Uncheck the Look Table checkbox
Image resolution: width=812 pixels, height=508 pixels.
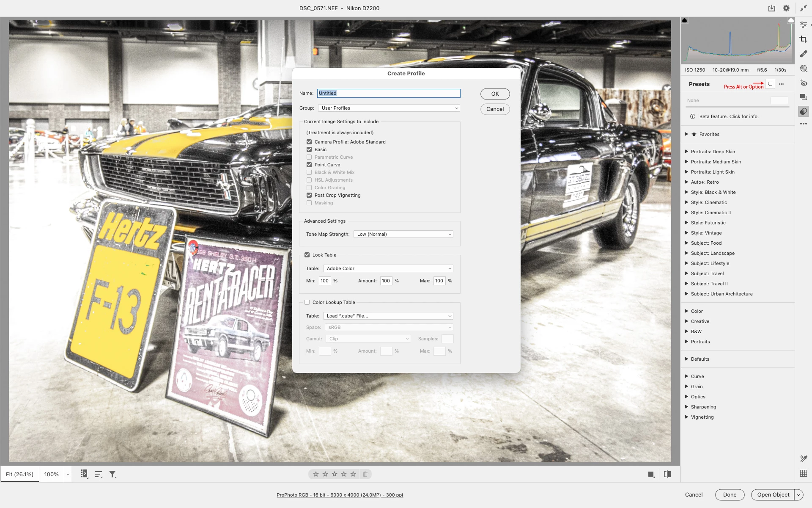(307, 255)
